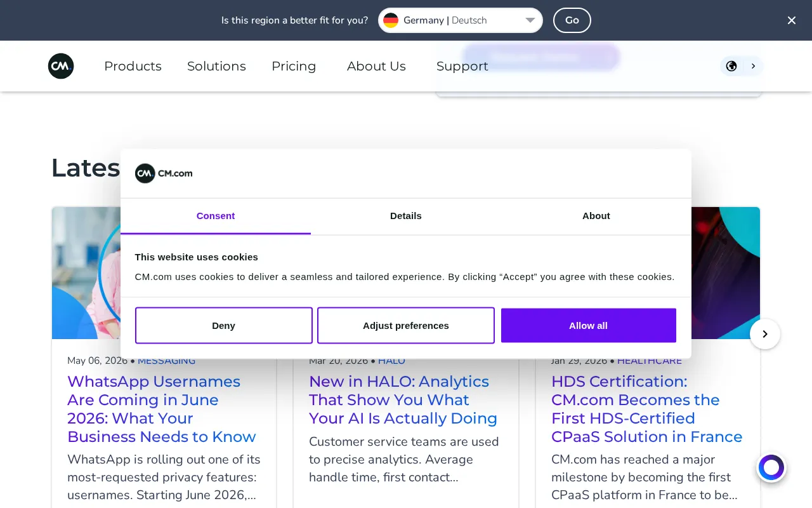Viewport: 812px width, 508px height.
Task: Show next articles with carousel arrow
Action: pyautogui.click(x=765, y=334)
